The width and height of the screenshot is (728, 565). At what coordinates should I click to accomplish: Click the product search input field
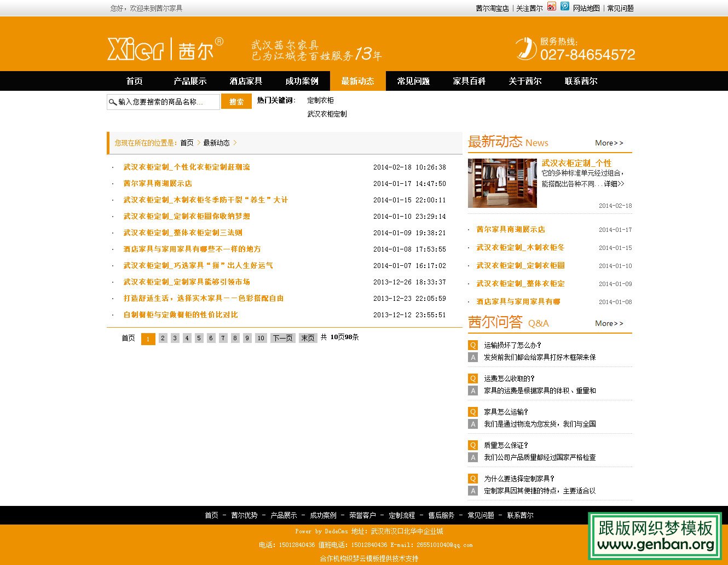pyautogui.click(x=164, y=102)
